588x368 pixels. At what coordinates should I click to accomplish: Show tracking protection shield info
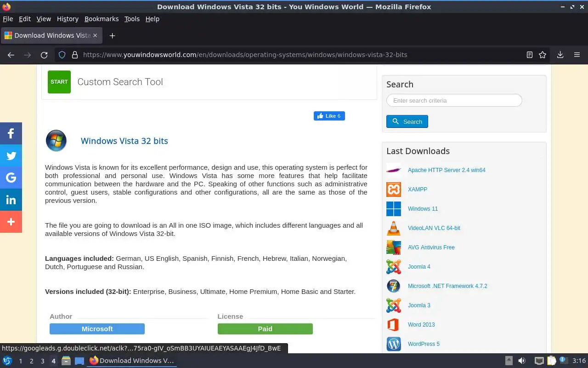[x=62, y=55]
